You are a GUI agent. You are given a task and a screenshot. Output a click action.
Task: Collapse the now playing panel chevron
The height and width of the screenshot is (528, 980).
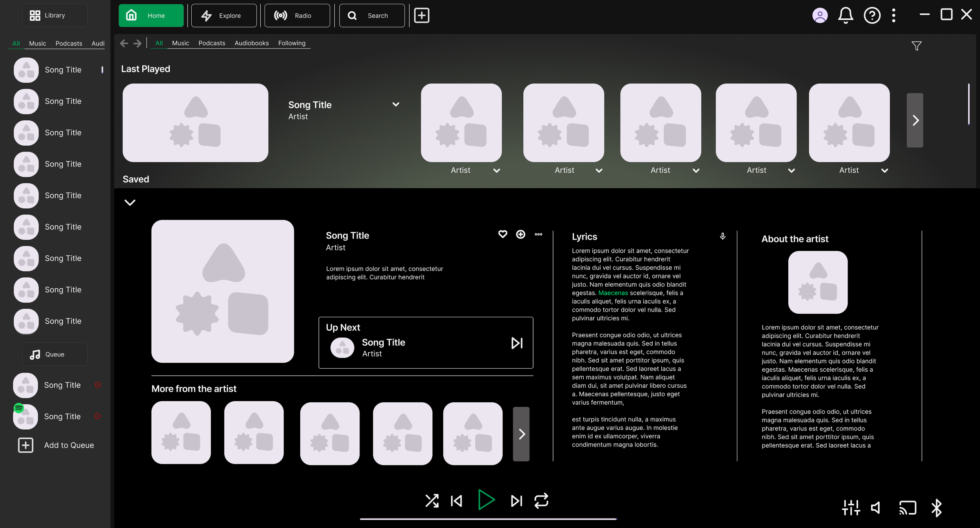pyautogui.click(x=130, y=203)
